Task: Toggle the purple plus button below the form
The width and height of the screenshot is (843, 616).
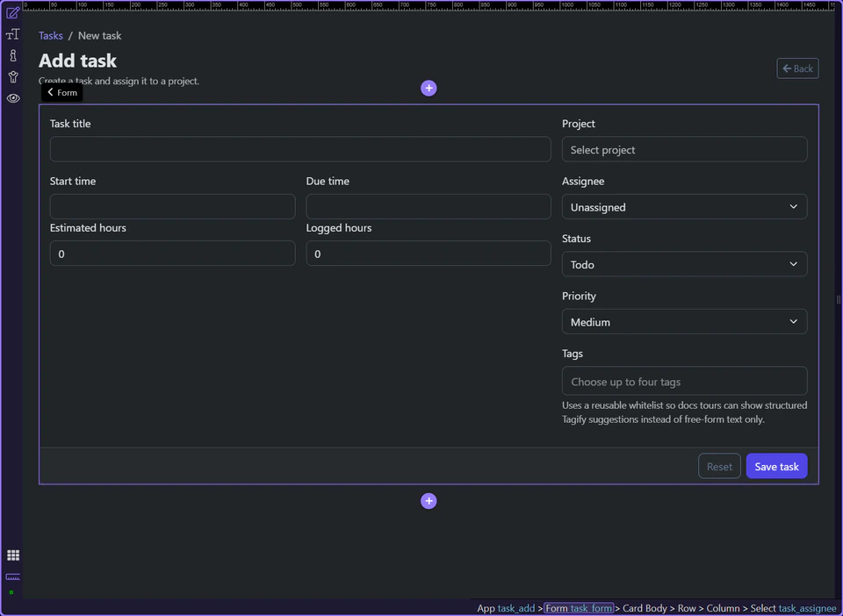Action: pyautogui.click(x=429, y=500)
